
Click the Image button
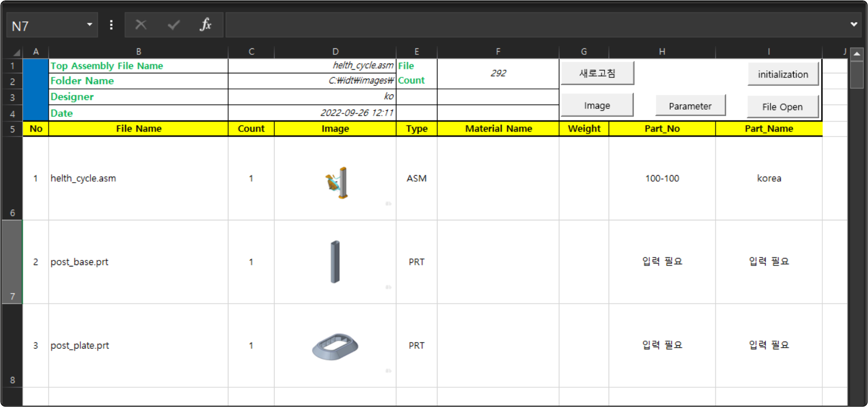597,106
